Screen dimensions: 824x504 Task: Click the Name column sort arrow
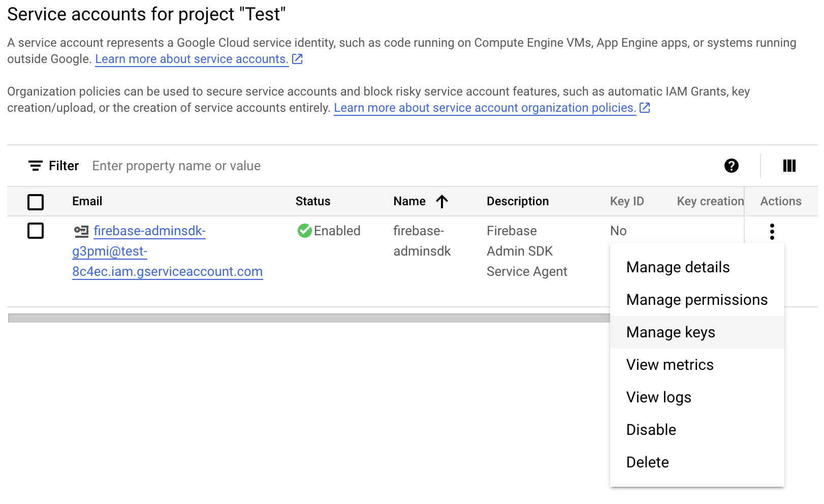pyautogui.click(x=442, y=202)
